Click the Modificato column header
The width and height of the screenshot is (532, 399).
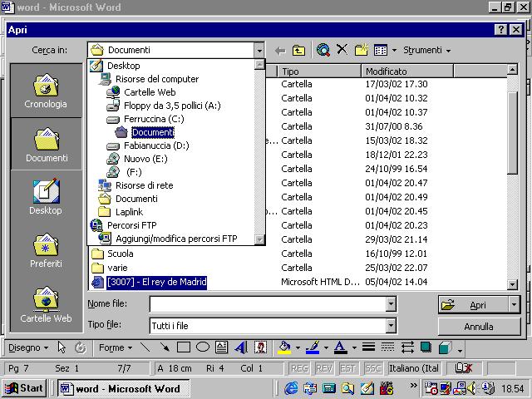click(407, 71)
